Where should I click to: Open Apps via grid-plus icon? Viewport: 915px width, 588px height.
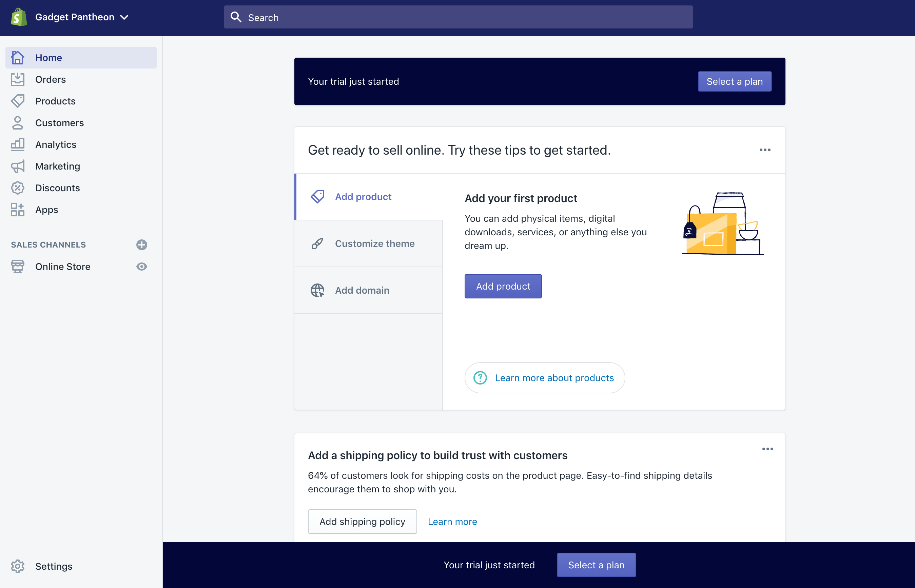pos(18,210)
